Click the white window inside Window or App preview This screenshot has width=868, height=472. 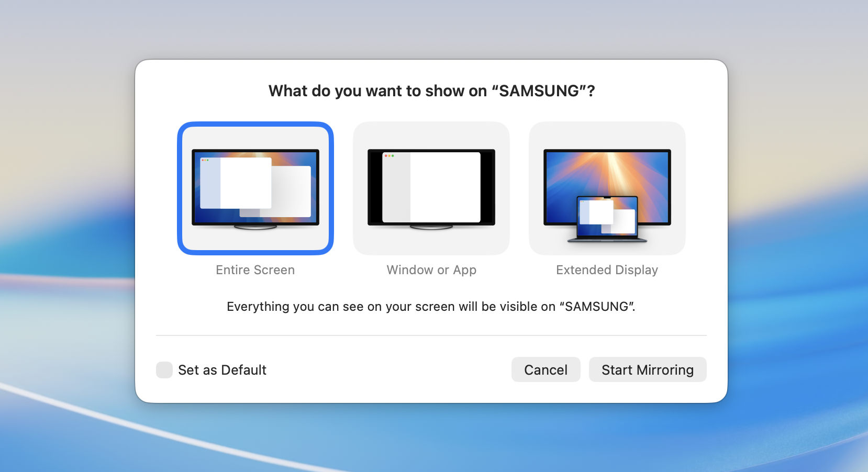tap(445, 187)
